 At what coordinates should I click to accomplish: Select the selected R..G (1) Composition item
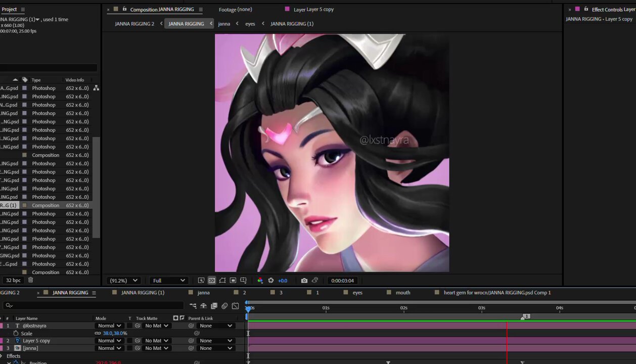pos(45,205)
